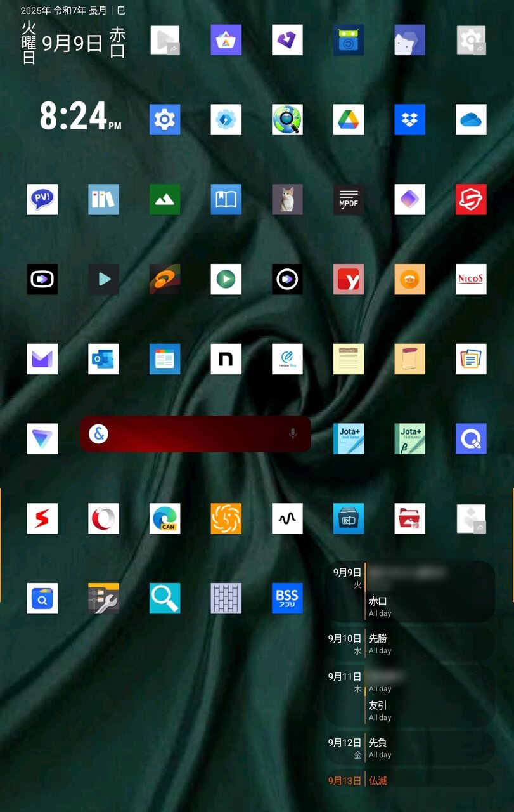Open the blue newspaper news app
This screenshot has height=812, width=514.
pyautogui.click(x=165, y=359)
